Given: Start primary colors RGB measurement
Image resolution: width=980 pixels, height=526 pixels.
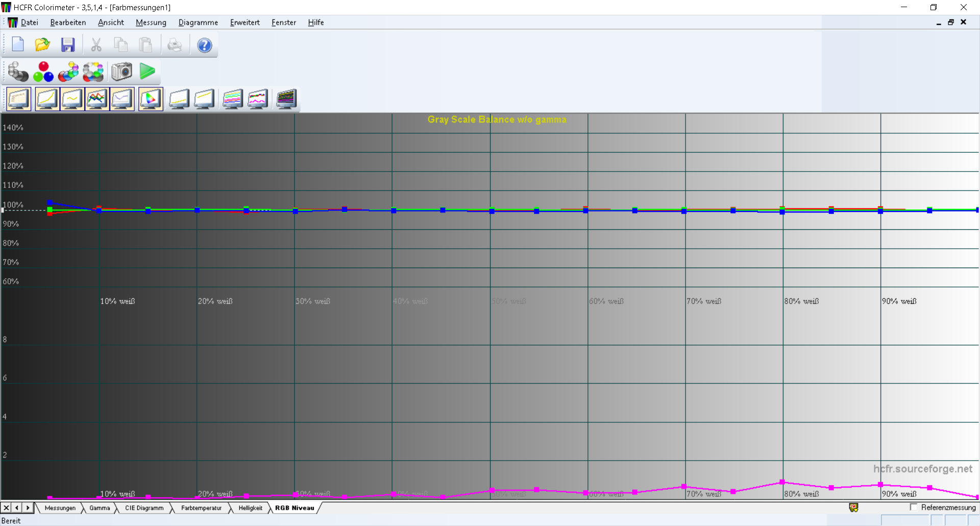Looking at the screenshot, I should click(43, 72).
